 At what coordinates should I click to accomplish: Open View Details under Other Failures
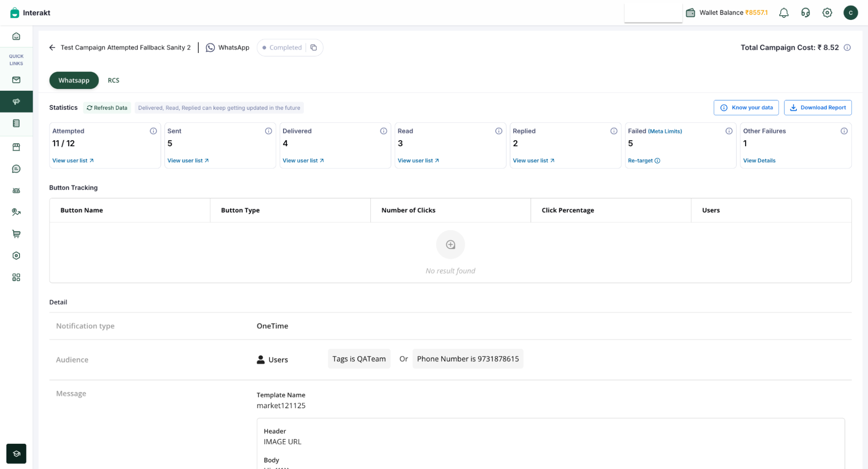(759, 161)
